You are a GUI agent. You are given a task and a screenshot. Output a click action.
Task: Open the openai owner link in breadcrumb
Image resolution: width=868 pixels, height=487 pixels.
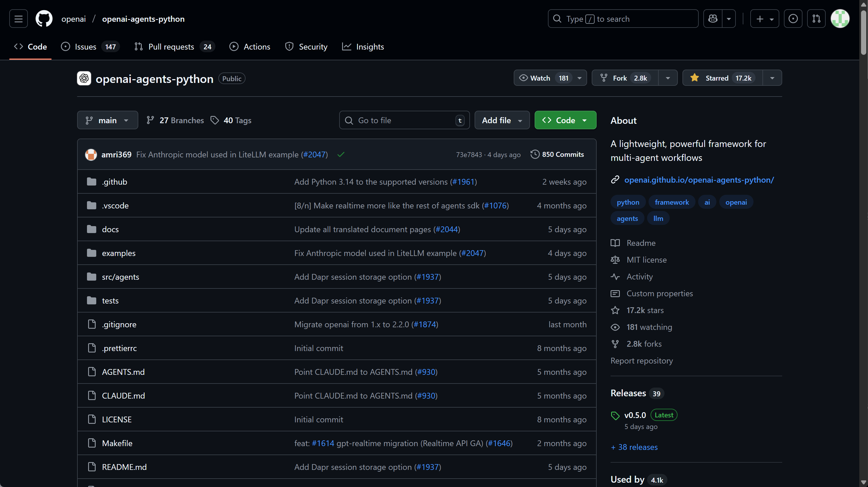[x=73, y=19]
